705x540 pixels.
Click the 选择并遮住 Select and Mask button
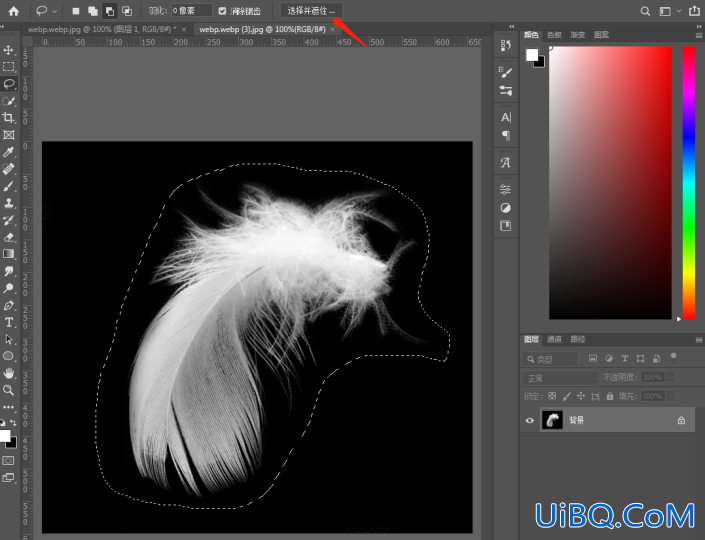click(311, 11)
